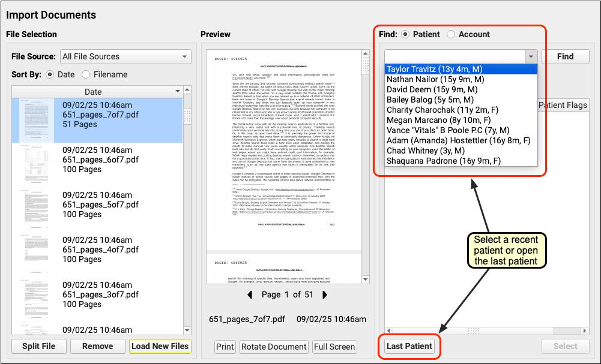Sort files by Date radio button

click(50, 74)
